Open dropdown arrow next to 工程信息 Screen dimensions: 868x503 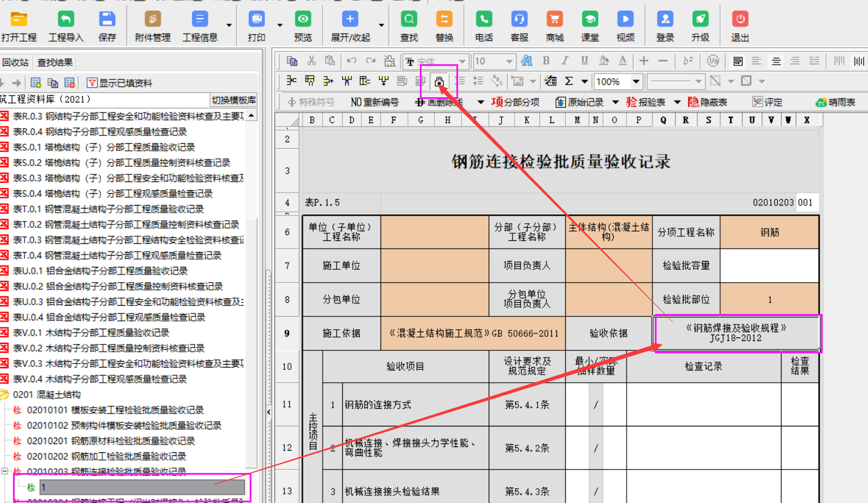click(x=229, y=25)
